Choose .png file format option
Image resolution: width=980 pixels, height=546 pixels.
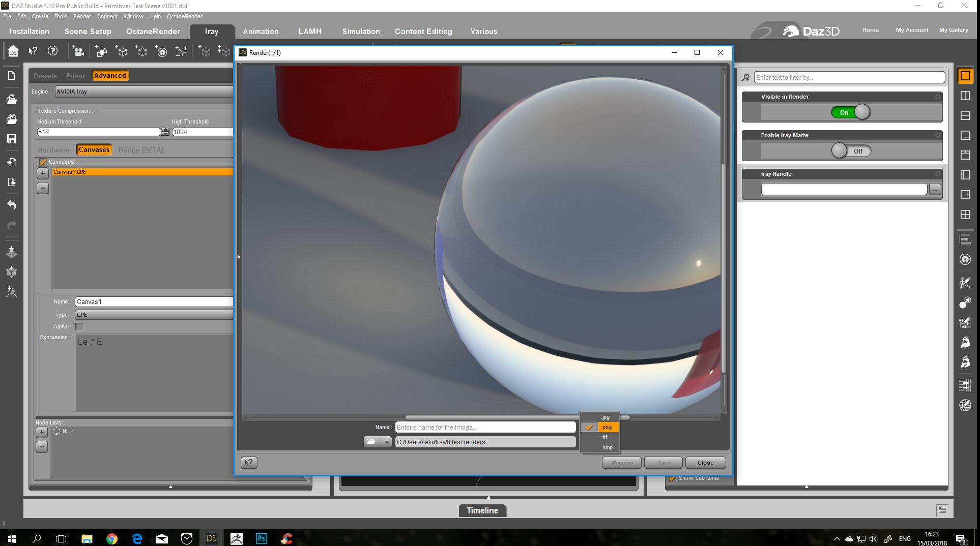click(600, 427)
